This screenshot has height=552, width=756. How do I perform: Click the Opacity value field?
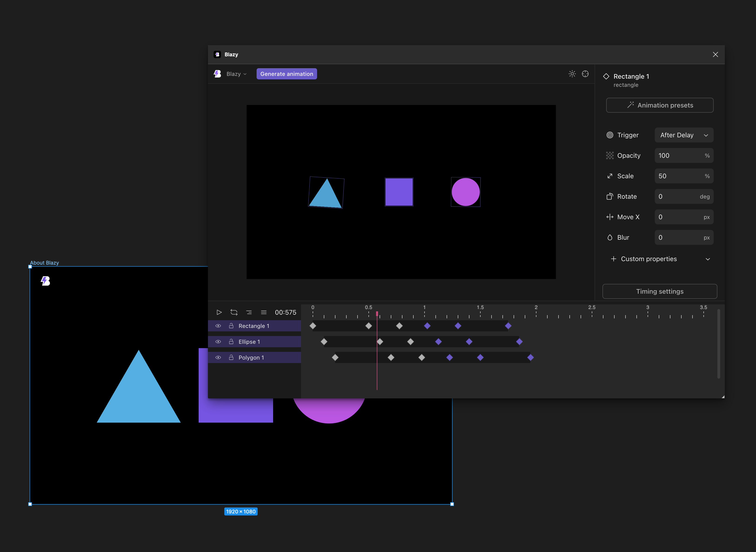(x=684, y=156)
